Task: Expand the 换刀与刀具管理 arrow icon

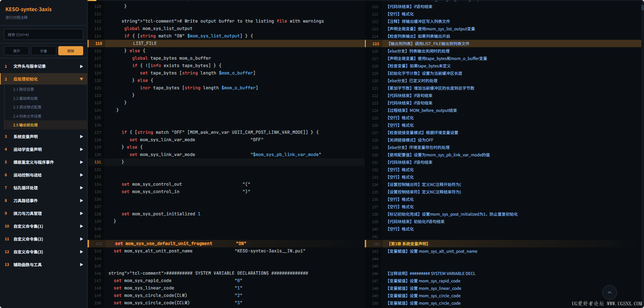Action: point(81,214)
